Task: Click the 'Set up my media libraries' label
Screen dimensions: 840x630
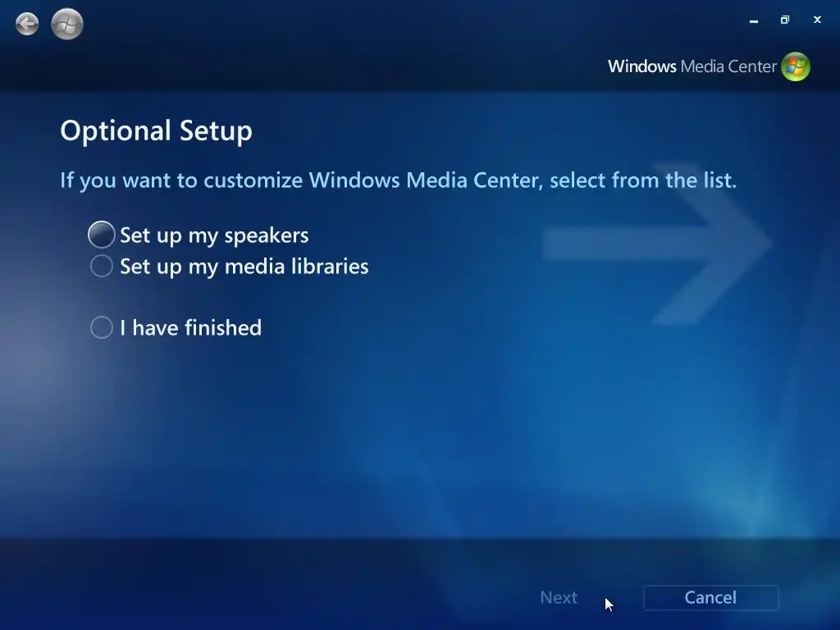Action: coord(244,267)
